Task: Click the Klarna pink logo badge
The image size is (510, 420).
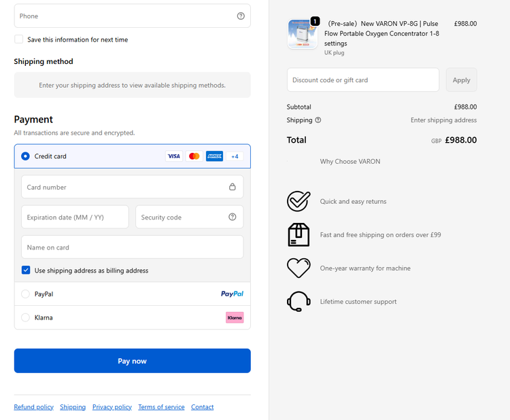Action: (x=235, y=317)
